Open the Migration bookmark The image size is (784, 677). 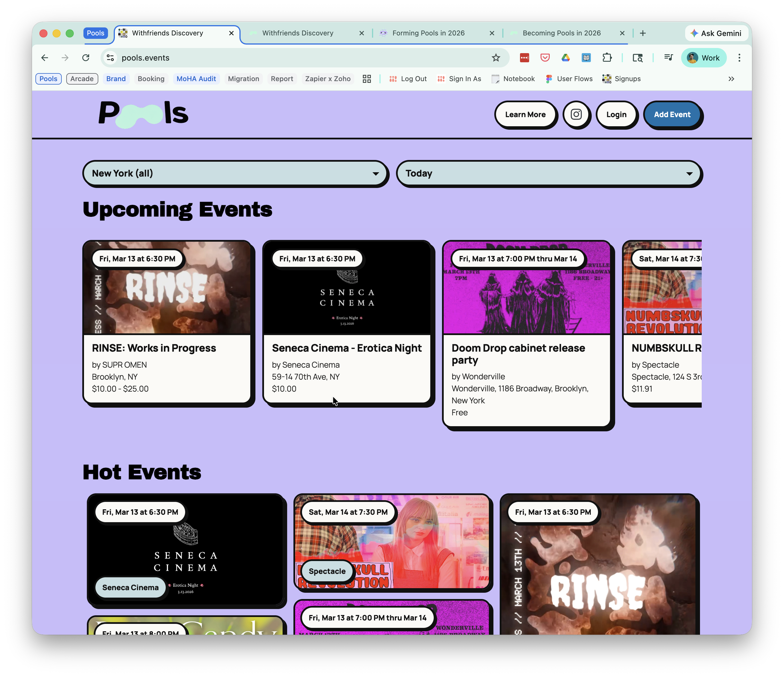click(x=243, y=79)
